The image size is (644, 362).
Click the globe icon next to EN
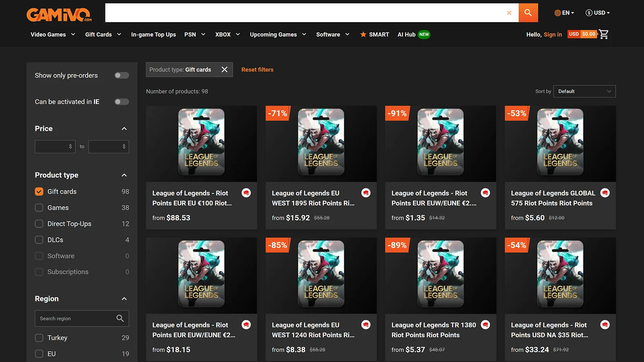557,12
